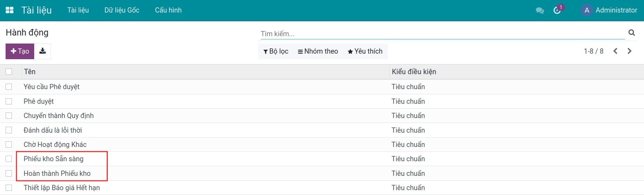Focus the Tìm kiếm search field
The height and width of the screenshot is (195, 644).
tap(442, 34)
